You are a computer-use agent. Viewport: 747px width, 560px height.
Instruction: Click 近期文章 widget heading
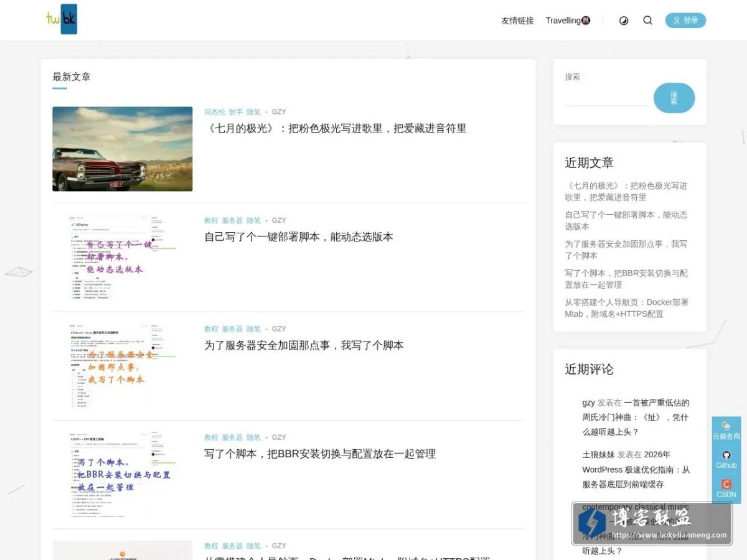pyautogui.click(x=589, y=163)
